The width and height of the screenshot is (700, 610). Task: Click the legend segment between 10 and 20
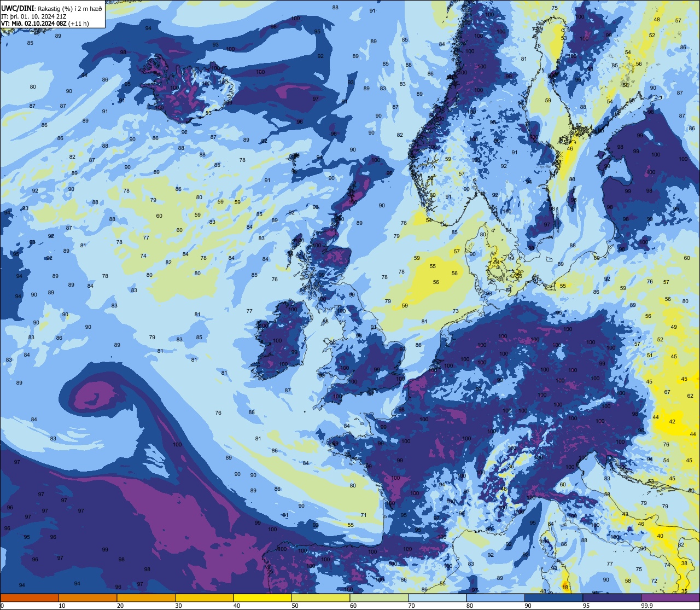[x=87, y=597]
